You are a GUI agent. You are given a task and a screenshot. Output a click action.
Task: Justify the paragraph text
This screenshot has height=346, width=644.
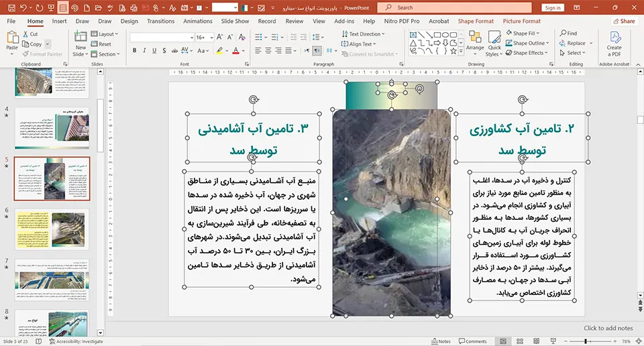click(288, 50)
